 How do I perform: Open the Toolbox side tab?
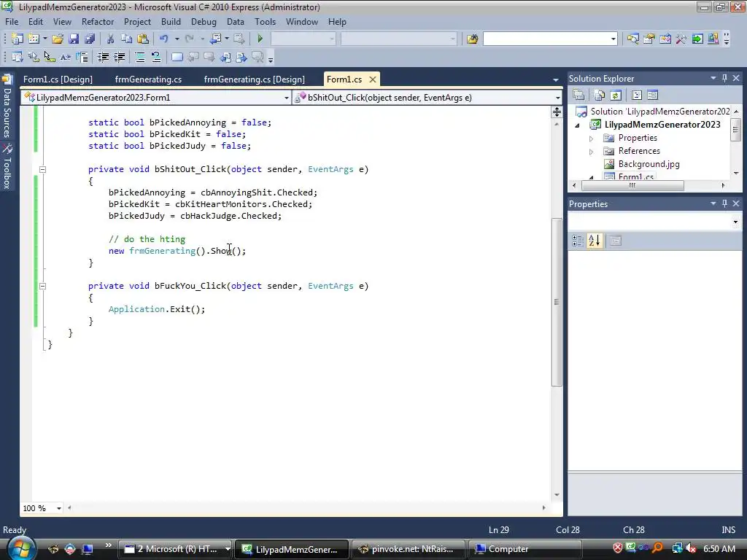click(x=7, y=167)
